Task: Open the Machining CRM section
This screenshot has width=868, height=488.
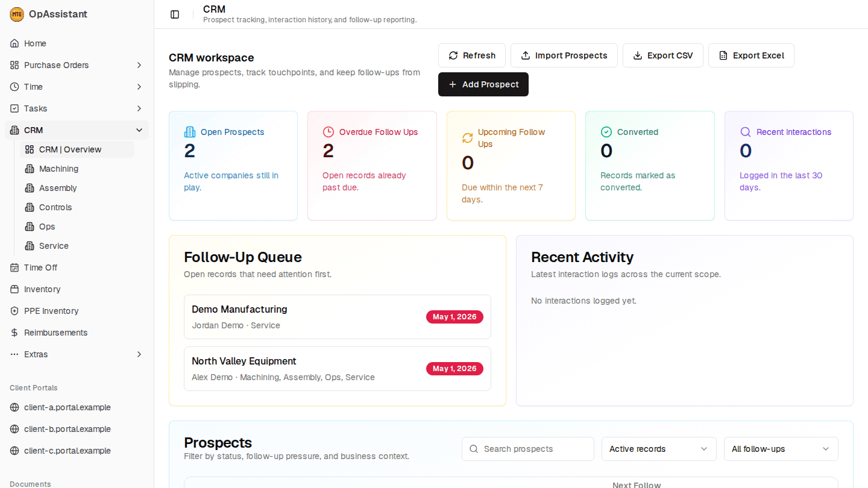Action: pos(77,169)
